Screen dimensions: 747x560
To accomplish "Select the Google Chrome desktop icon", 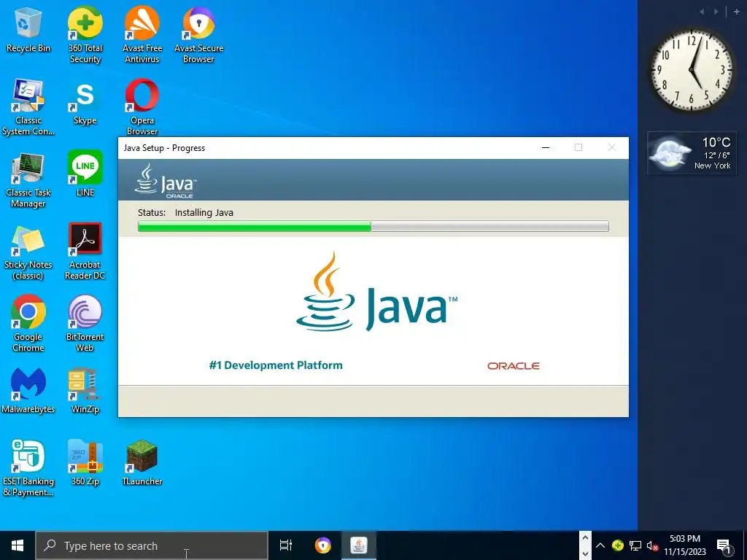I will (28, 324).
